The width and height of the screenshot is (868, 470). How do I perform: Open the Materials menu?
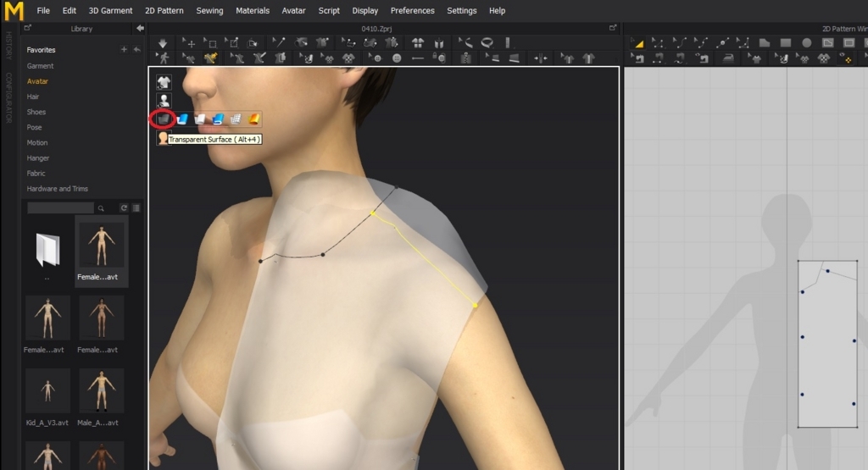click(253, 10)
